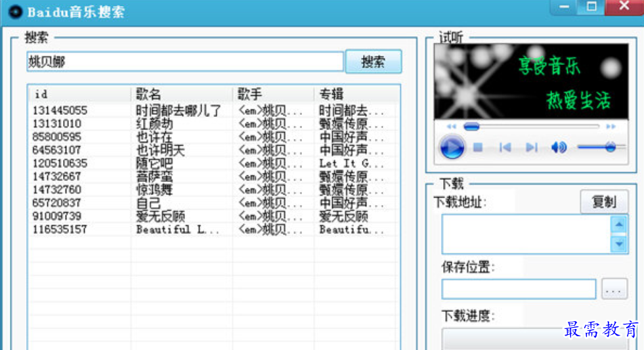Click id cell 14732667
Viewport: 644px width, 350px height.
pos(56,176)
